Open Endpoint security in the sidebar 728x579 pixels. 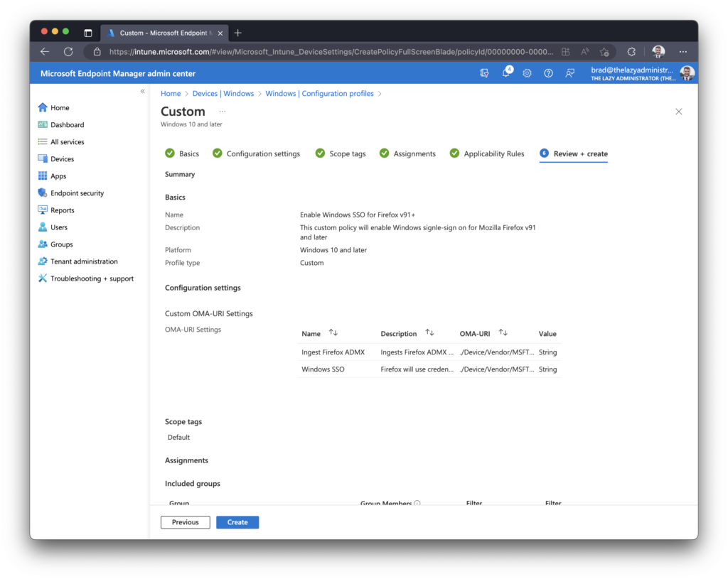[x=70, y=193]
